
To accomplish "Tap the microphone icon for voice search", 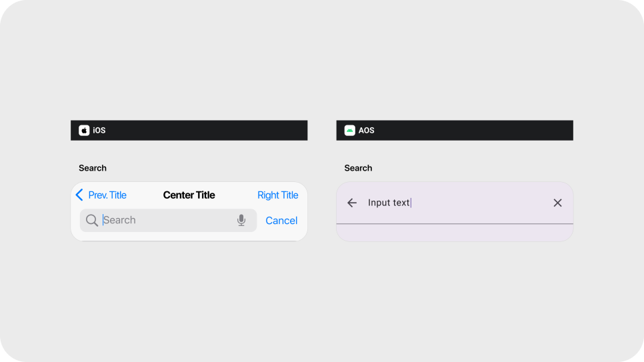I will (x=241, y=221).
